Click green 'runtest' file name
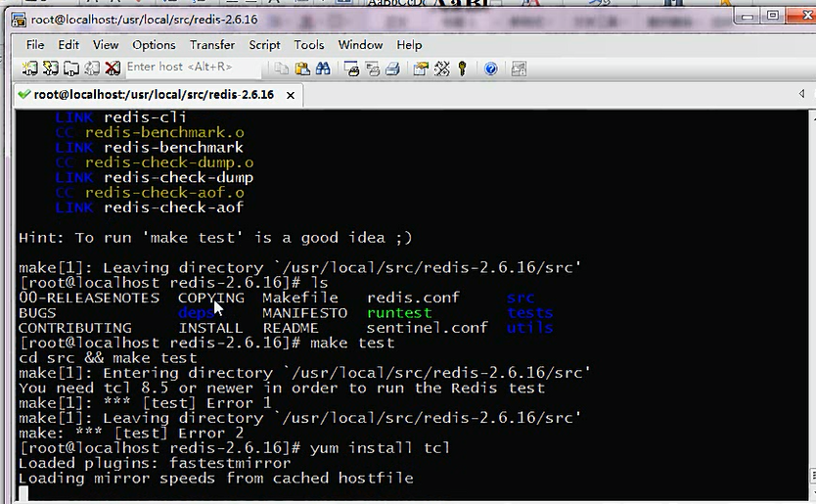Screen dimensions: 816x504 399,313
